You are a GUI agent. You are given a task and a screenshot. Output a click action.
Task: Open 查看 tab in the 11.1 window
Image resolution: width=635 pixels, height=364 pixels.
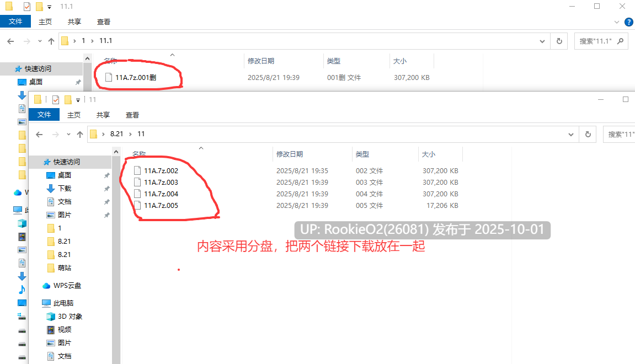104,22
